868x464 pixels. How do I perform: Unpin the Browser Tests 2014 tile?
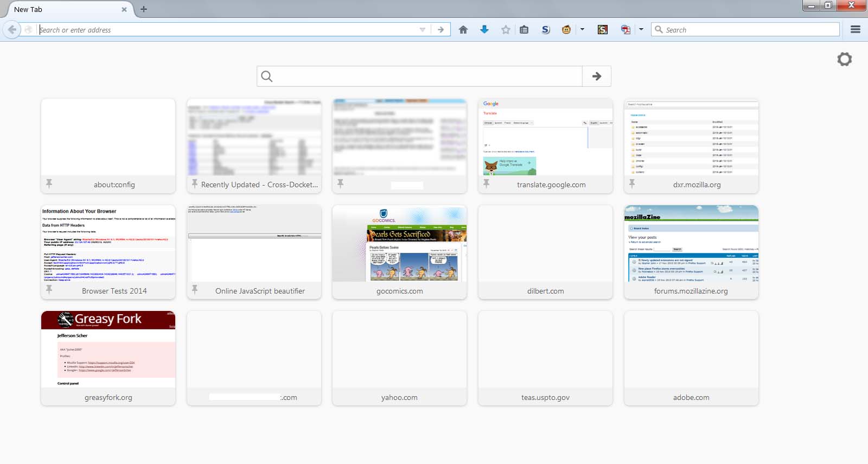point(49,289)
